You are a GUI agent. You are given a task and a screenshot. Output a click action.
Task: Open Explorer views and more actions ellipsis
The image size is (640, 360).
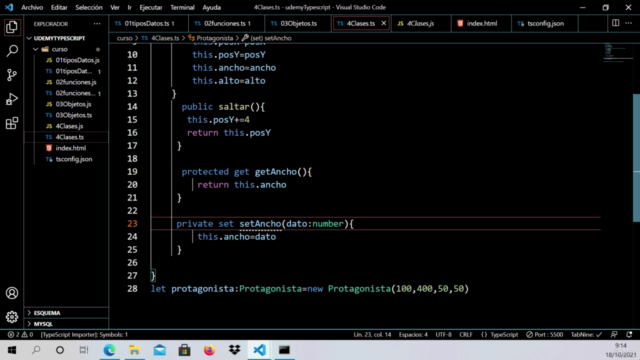coord(97,24)
